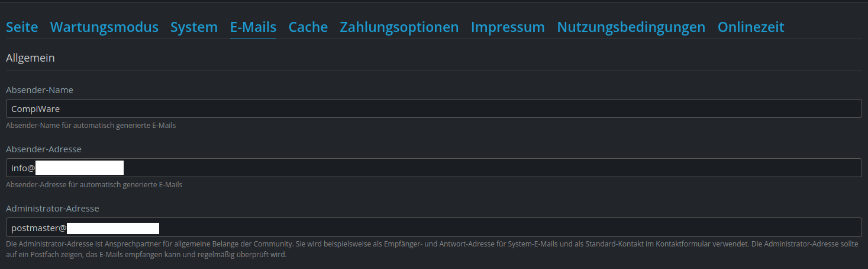Image resolution: width=868 pixels, height=269 pixels.
Task: Open the Seite tab
Action: tap(22, 27)
